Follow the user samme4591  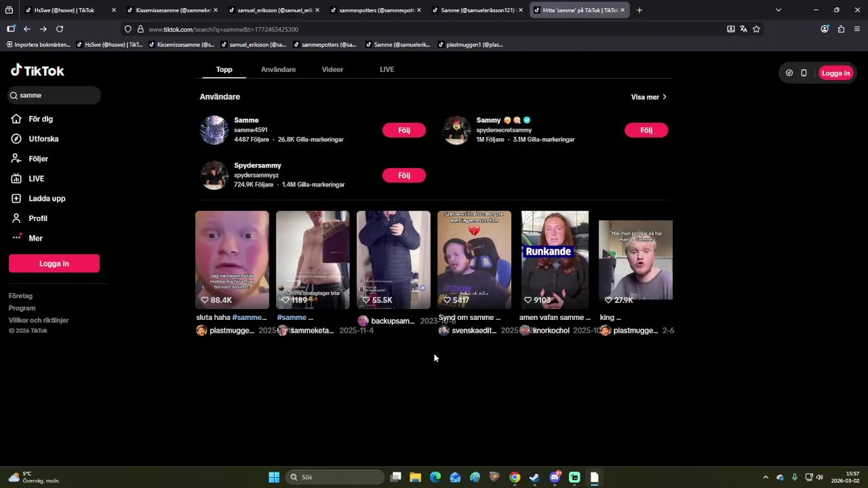click(404, 130)
